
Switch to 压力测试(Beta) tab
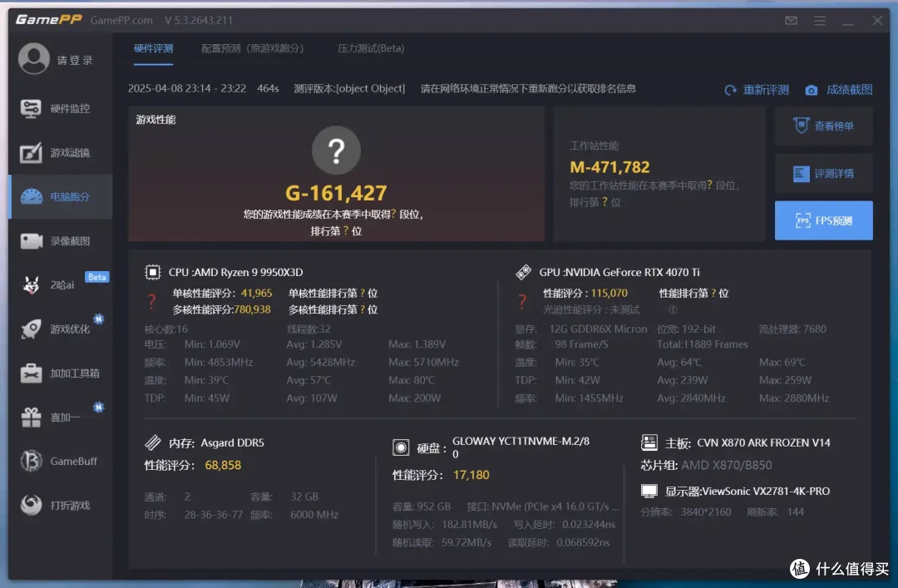click(371, 49)
